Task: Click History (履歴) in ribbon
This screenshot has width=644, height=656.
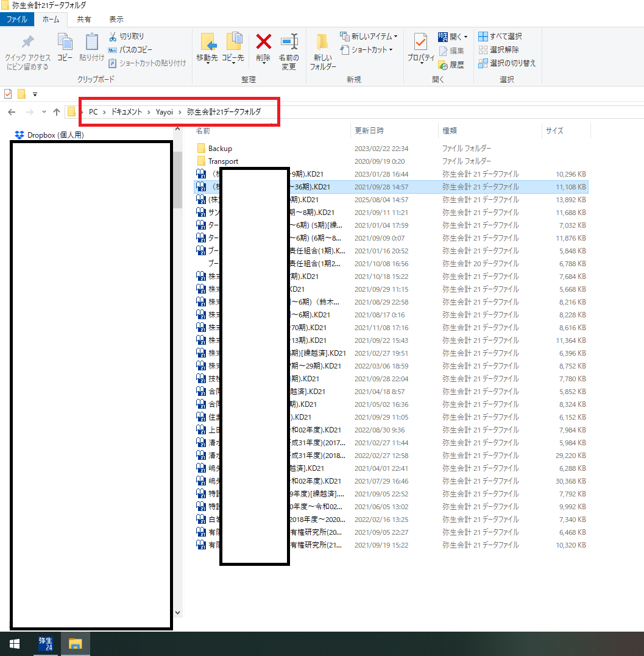Action: (x=451, y=65)
